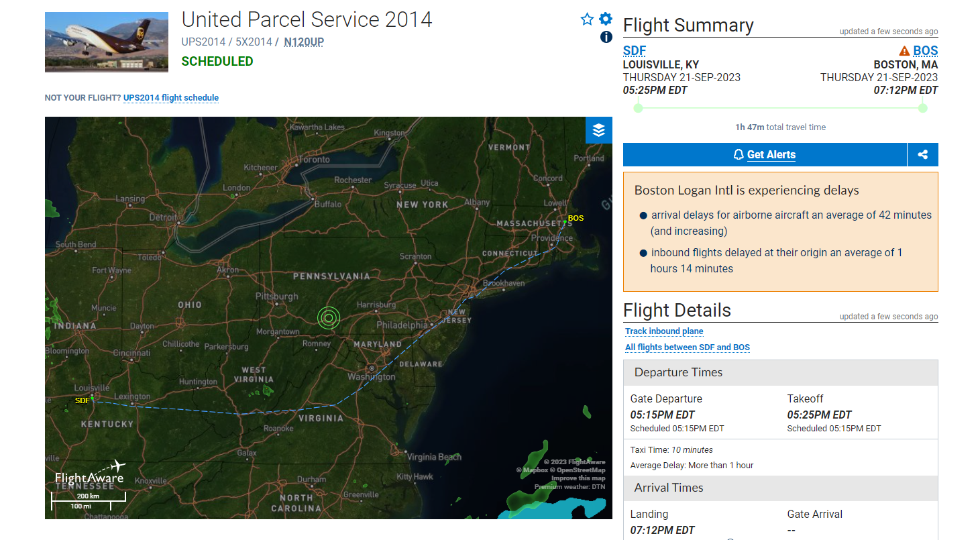Click the share icon button

click(923, 155)
